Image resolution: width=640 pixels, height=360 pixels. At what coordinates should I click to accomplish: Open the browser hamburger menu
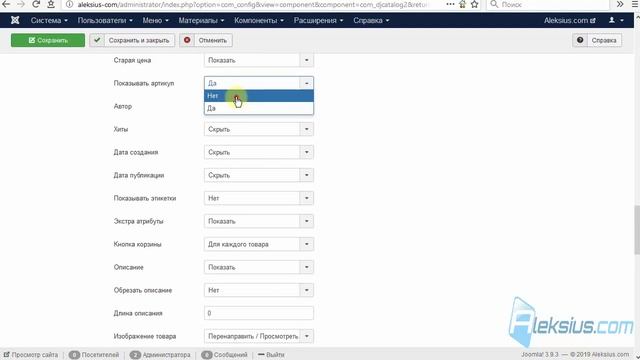click(x=635, y=4)
